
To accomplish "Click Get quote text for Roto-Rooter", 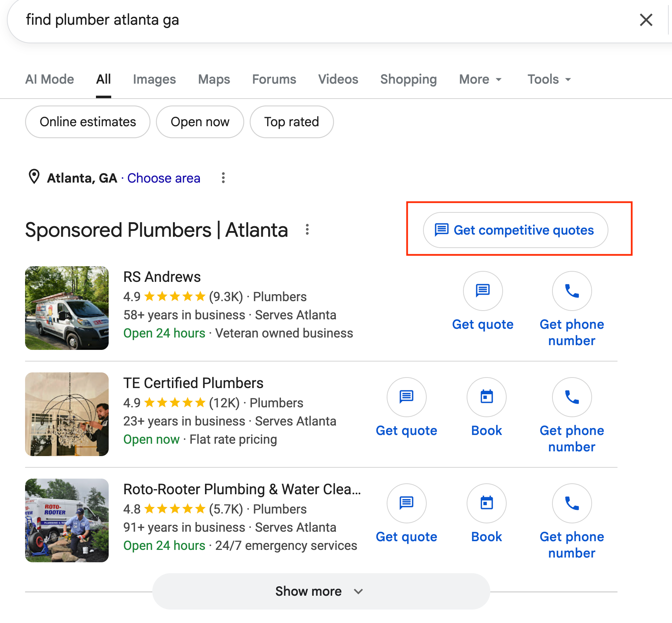I will tap(406, 537).
